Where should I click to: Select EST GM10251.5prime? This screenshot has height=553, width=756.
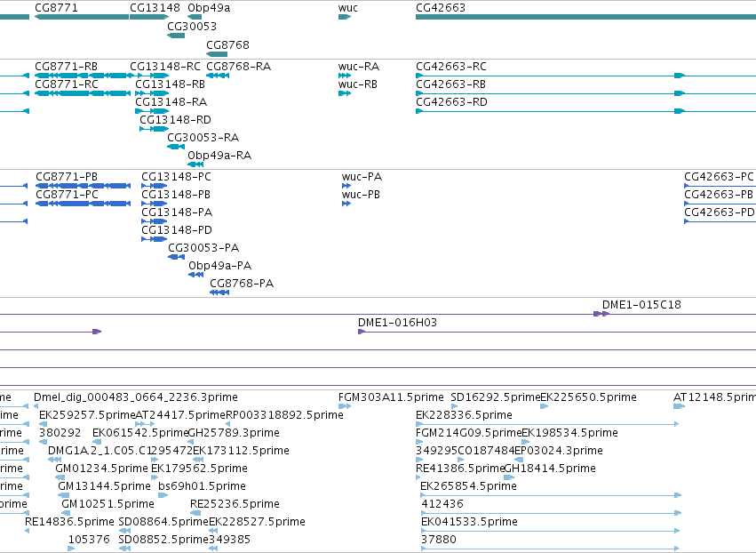coord(107,504)
